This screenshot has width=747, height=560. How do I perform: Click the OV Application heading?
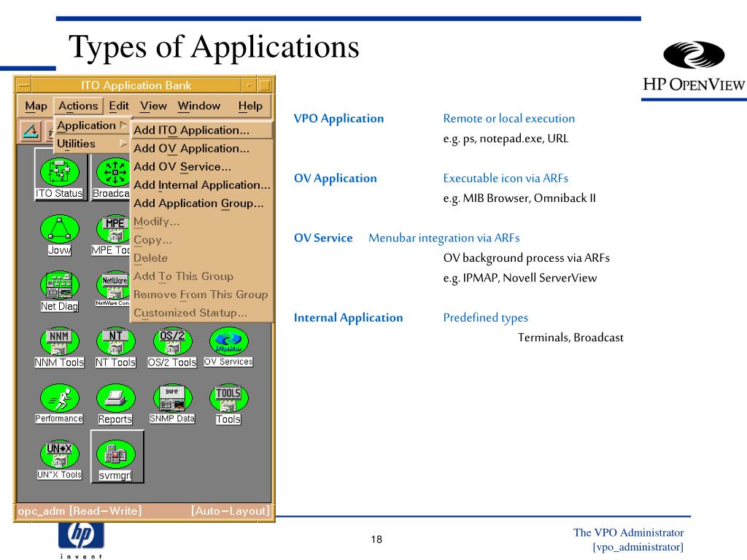pos(336,179)
